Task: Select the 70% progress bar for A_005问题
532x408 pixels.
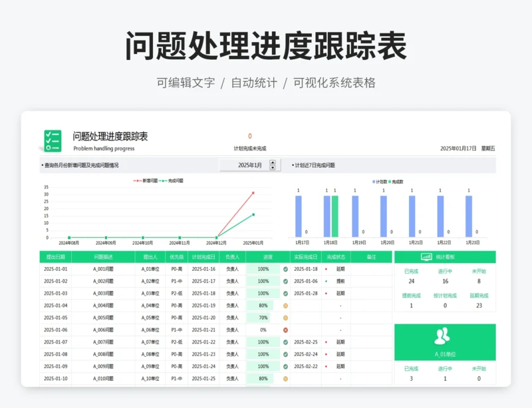Action: click(259, 318)
